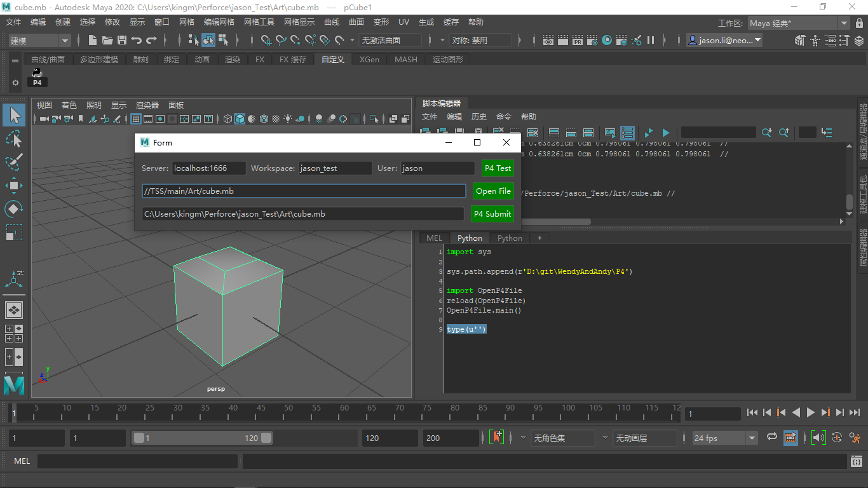The image size is (868, 488).
Task: Select the Move tool in toolbox
Action: 14,186
